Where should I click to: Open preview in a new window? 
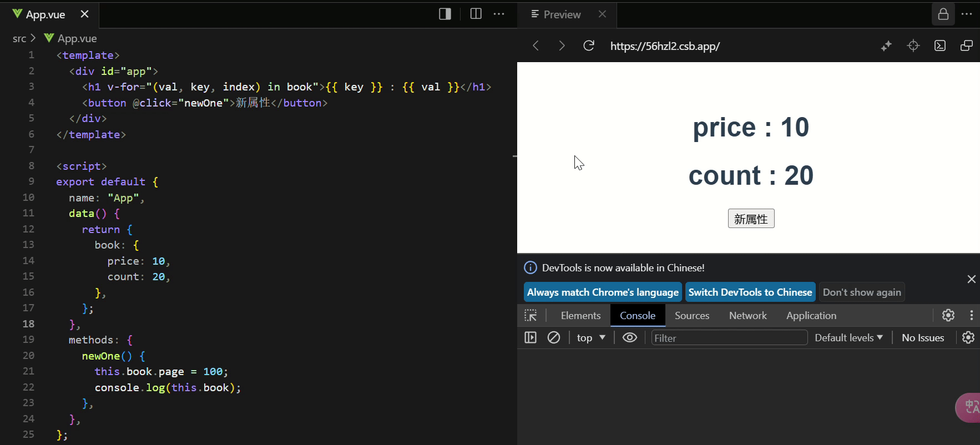(x=967, y=45)
